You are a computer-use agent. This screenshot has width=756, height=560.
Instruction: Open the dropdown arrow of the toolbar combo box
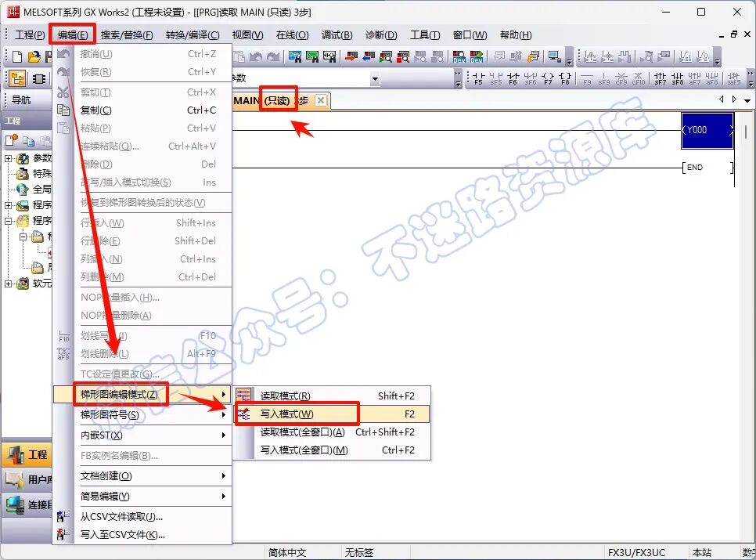pos(375,78)
